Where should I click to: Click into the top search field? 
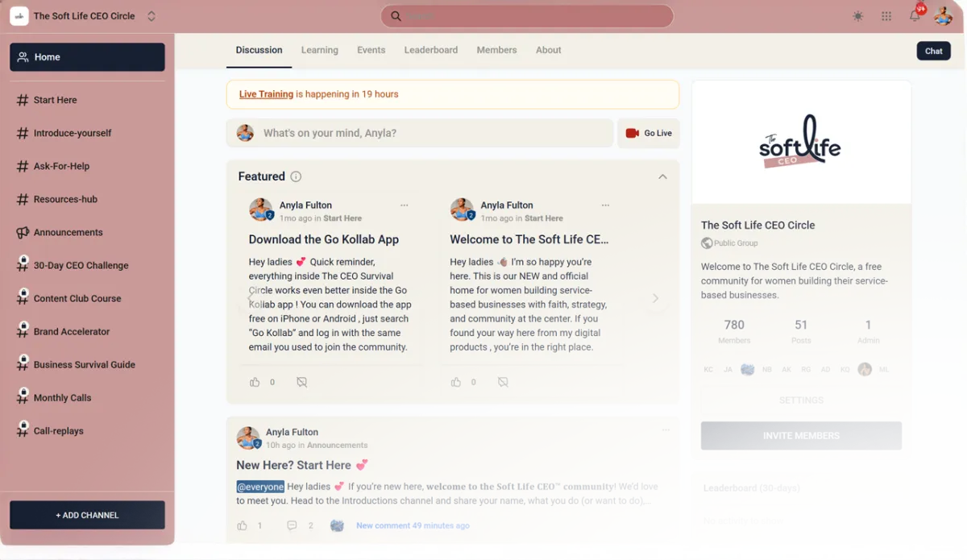(x=527, y=16)
